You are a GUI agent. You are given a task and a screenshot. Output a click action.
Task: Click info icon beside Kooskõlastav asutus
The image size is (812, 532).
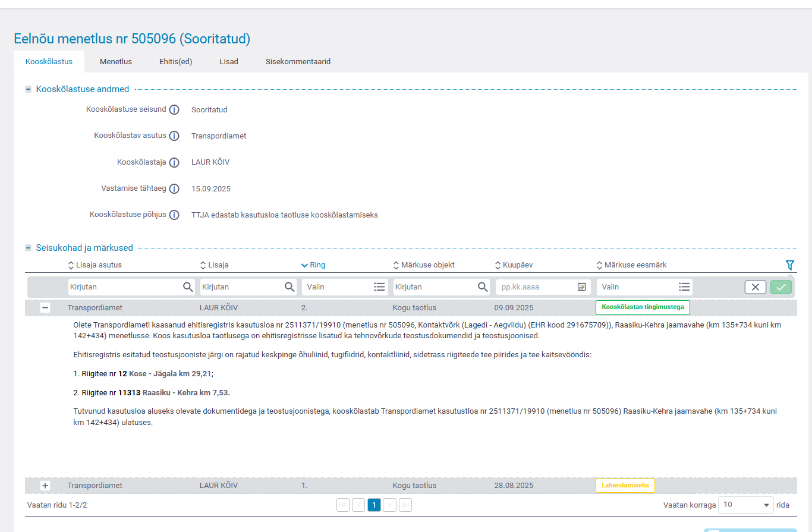174,136
